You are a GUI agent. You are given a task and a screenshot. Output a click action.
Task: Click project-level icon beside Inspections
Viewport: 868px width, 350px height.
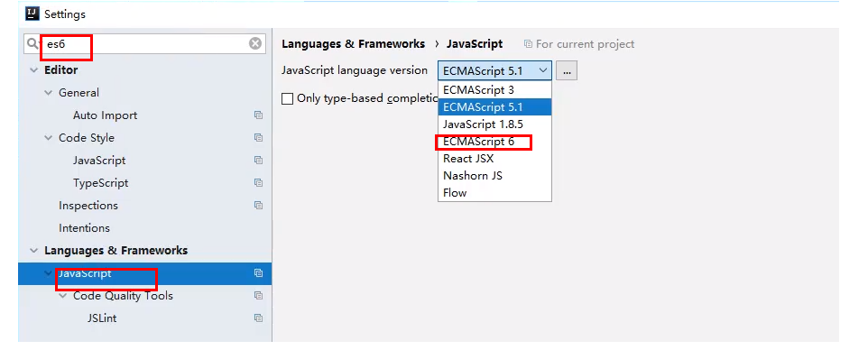pos(258,206)
